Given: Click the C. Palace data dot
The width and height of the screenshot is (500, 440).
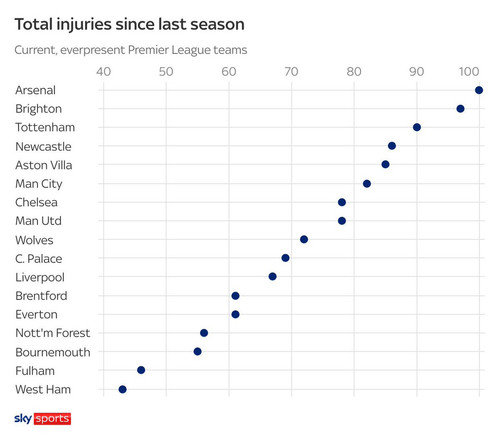Looking at the screenshot, I should point(285,258).
